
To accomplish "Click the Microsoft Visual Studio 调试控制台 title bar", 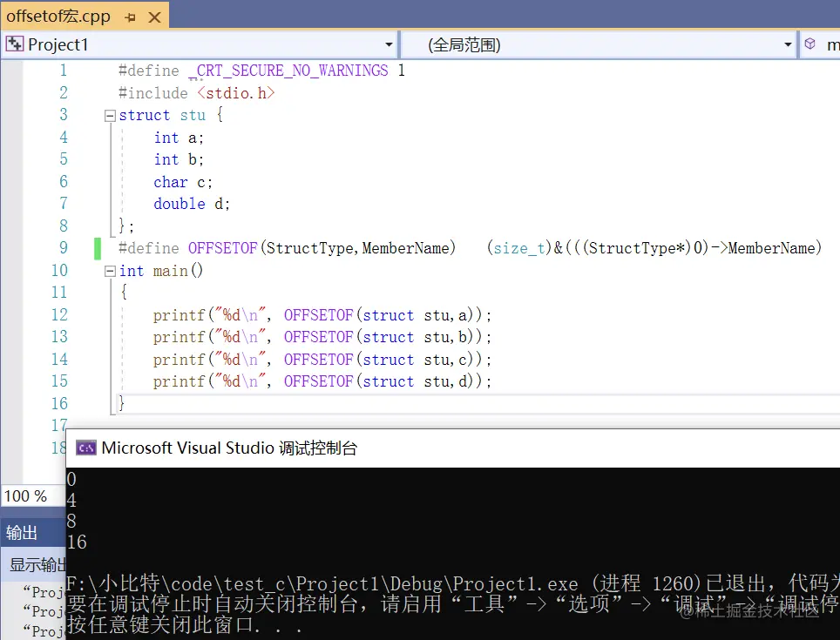I will click(x=453, y=448).
